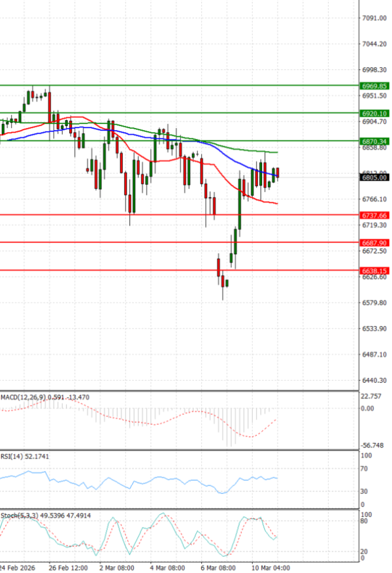392x573 pixels.
Task: Click the 26 Feb 12:00 time label
Action: (69, 568)
